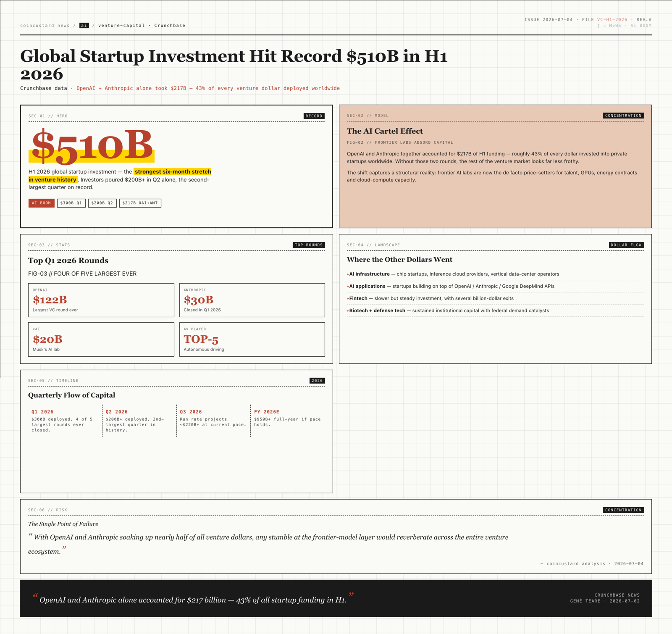Screen dimensions: 672x634
Task: Click the 'Biotech + defense tech' list row
Action: click(x=495, y=310)
